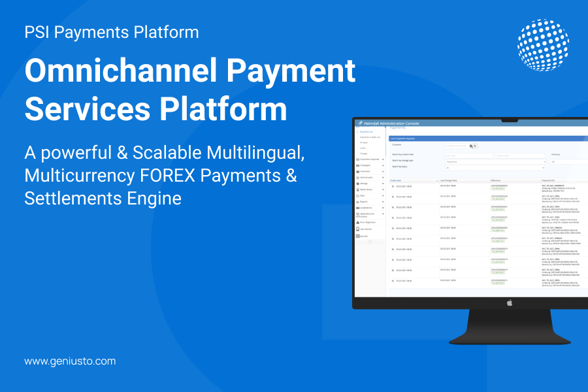Viewport: 588px width, 392px height.
Task: Click the Localisations sidebar icon
Action: click(358, 208)
